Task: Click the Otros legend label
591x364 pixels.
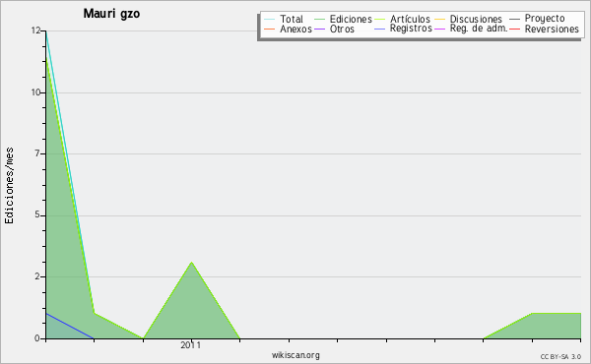Action: pos(342,29)
